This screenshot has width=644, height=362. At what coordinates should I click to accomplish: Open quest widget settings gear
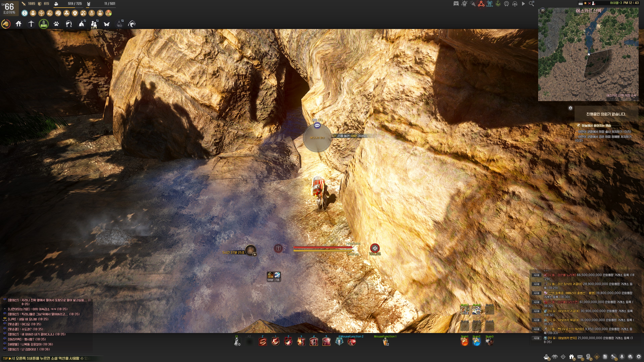pyautogui.click(x=570, y=108)
